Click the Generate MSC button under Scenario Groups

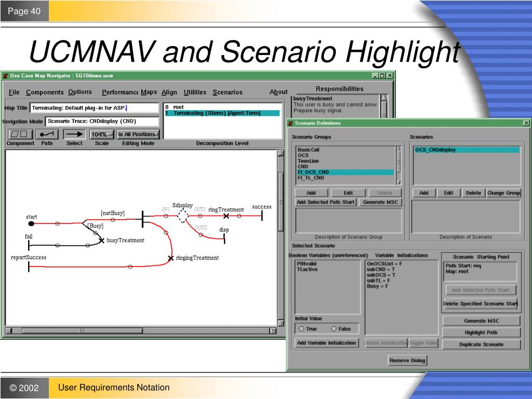coord(380,202)
